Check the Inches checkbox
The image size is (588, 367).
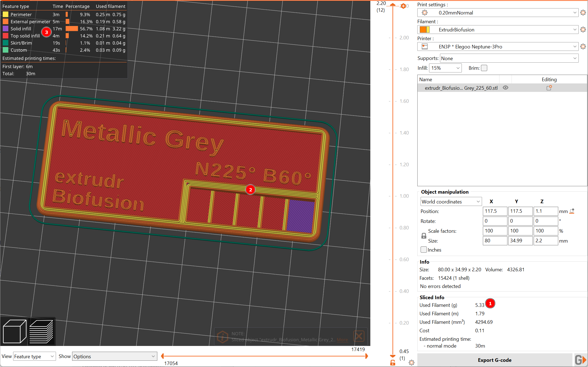[x=424, y=249]
